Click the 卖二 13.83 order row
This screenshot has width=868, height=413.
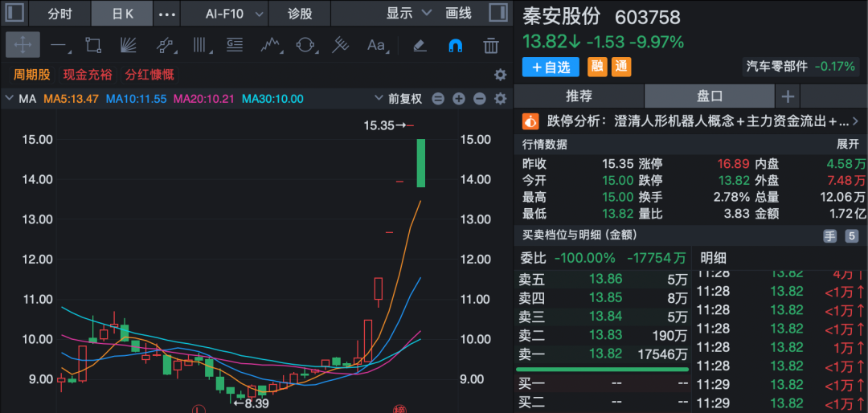tap(603, 336)
